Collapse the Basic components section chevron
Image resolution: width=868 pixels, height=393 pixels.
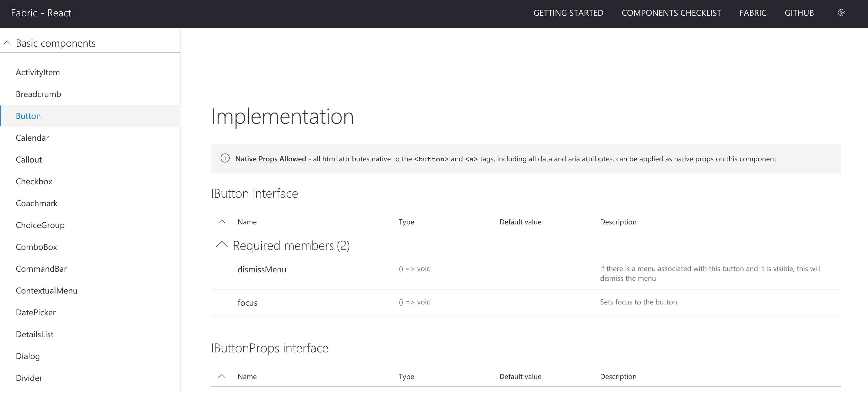7,43
